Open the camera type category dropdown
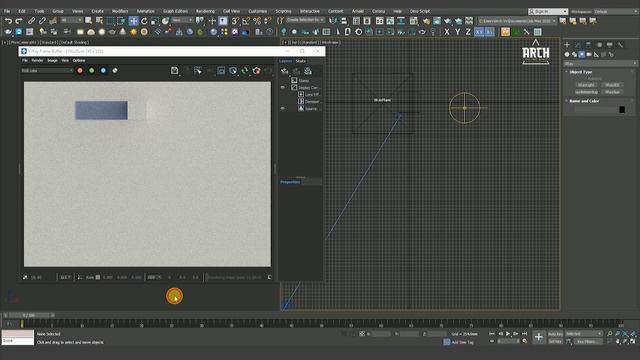Viewport: 640px width, 360px height. point(600,64)
